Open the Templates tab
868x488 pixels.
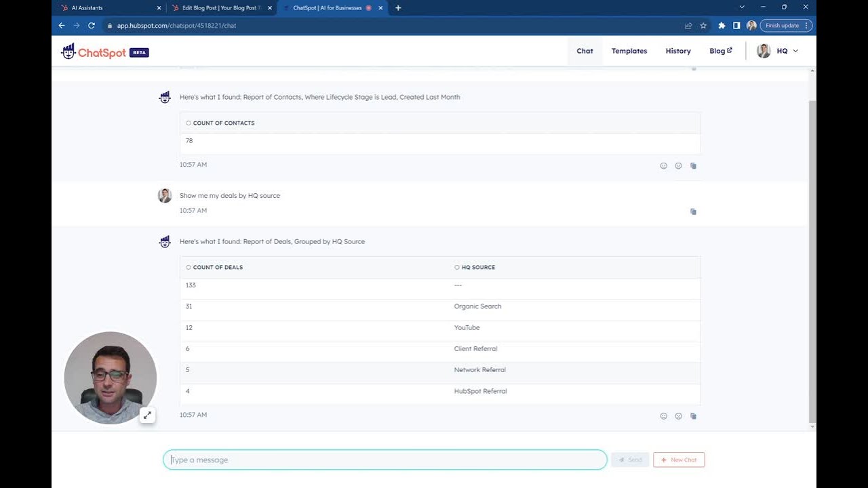pyautogui.click(x=629, y=51)
